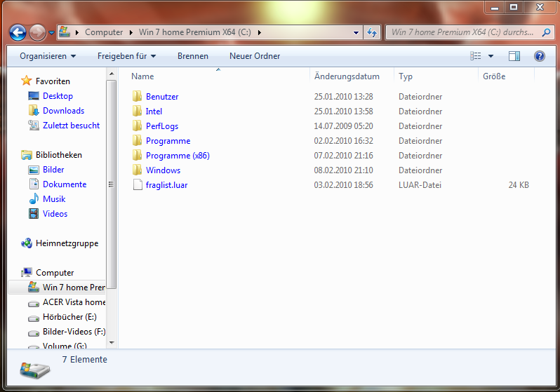Open the Freigeben für menu

tap(126, 56)
